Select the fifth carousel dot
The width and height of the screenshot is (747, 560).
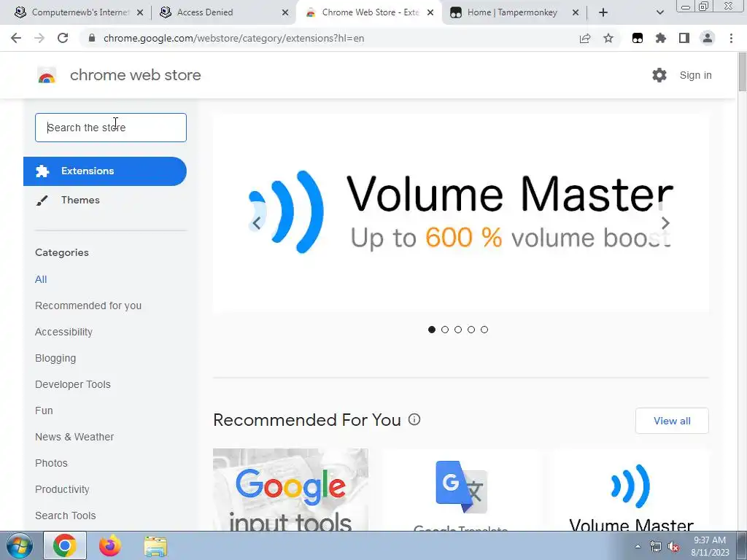click(484, 330)
